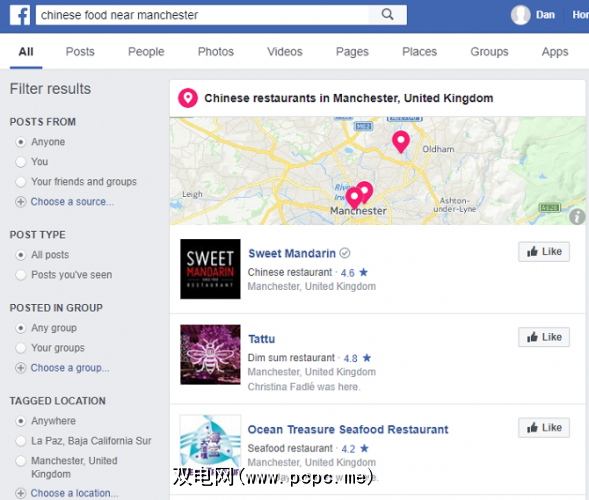Screen dimensions: 589x500
Task: Switch to the Photos tab
Action: (216, 51)
